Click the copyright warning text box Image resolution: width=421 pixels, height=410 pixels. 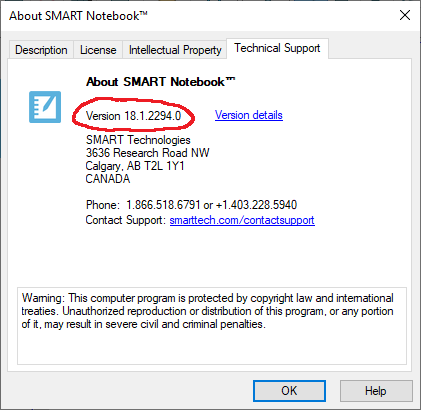[212, 326]
